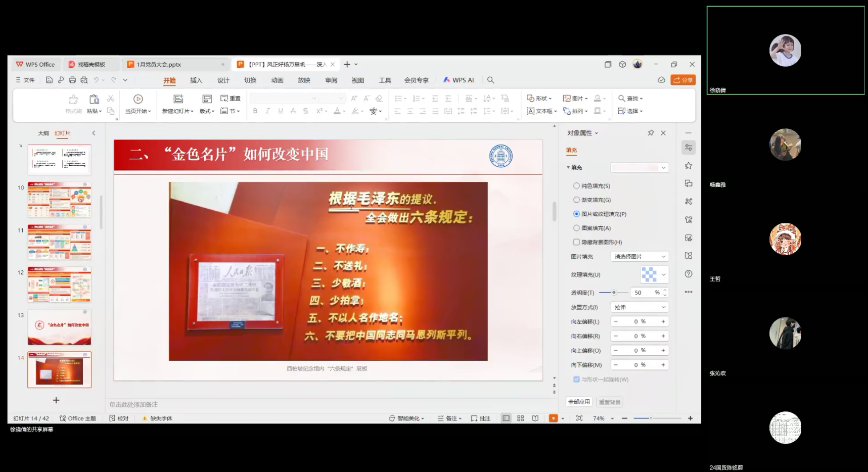Switch to the Animation ribbon tab
Viewport: 868px width, 472px height.
point(277,80)
